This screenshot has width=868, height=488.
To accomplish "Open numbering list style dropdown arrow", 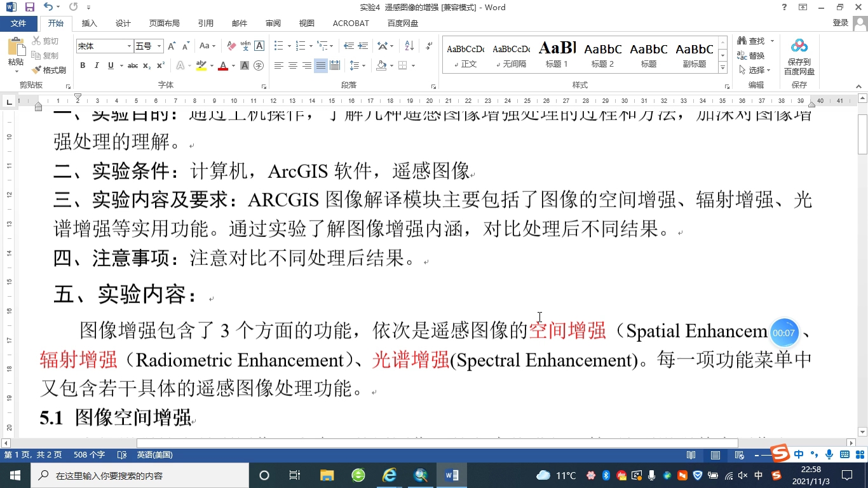I will (x=311, y=46).
